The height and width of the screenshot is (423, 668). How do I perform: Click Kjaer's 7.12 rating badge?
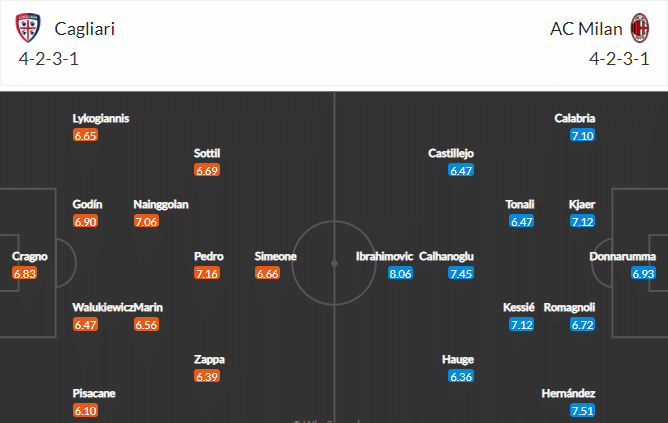click(x=582, y=222)
